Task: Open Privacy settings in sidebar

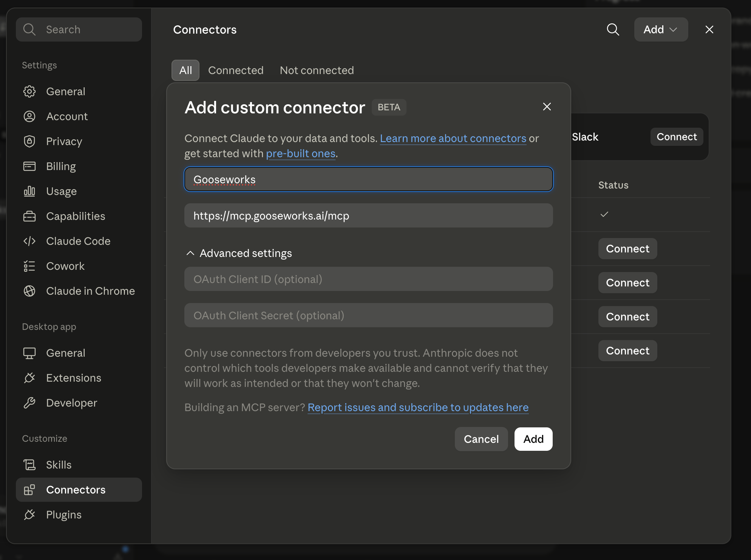Action: 79,141
